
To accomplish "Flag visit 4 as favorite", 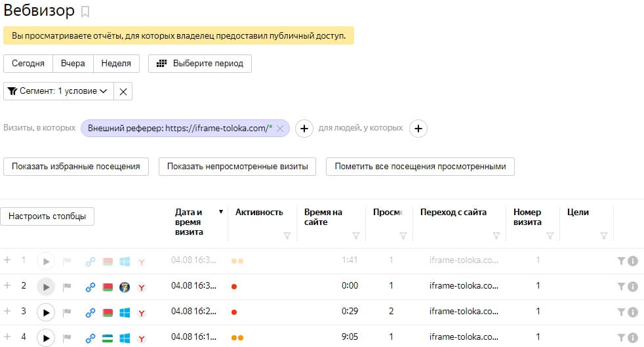I will (x=67, y=338).
